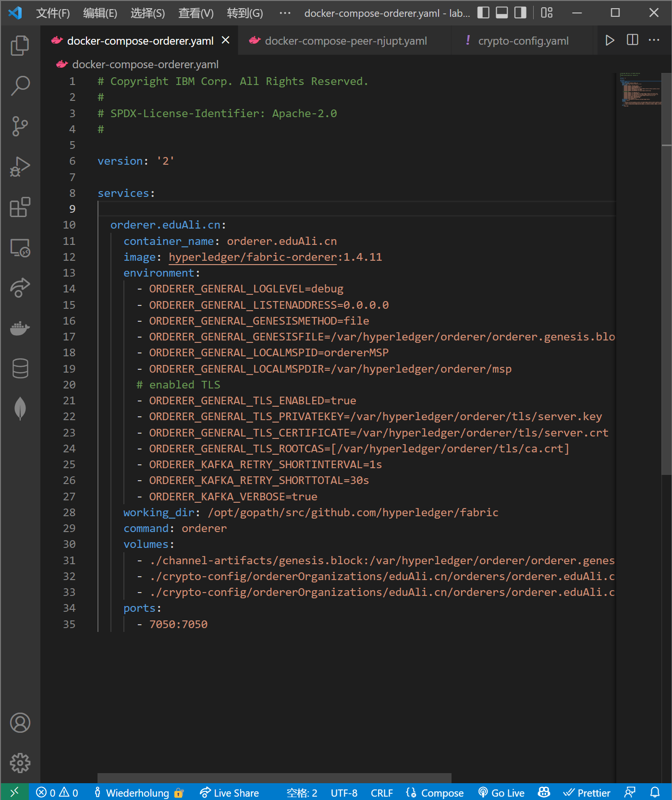Open the 转到(G) menu

(x=245, y=13)
